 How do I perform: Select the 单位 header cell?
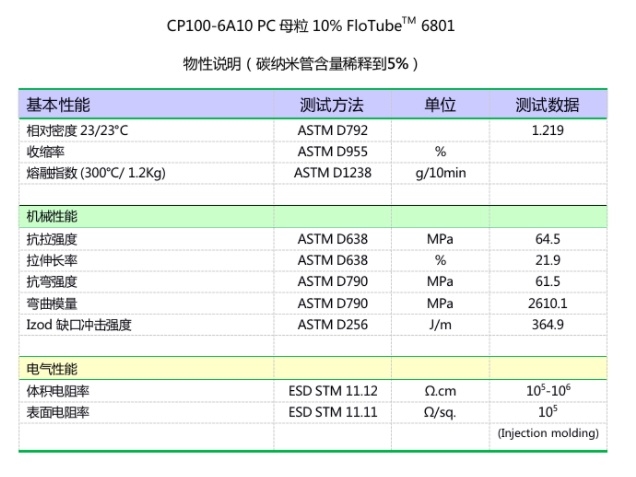[440, 105]
